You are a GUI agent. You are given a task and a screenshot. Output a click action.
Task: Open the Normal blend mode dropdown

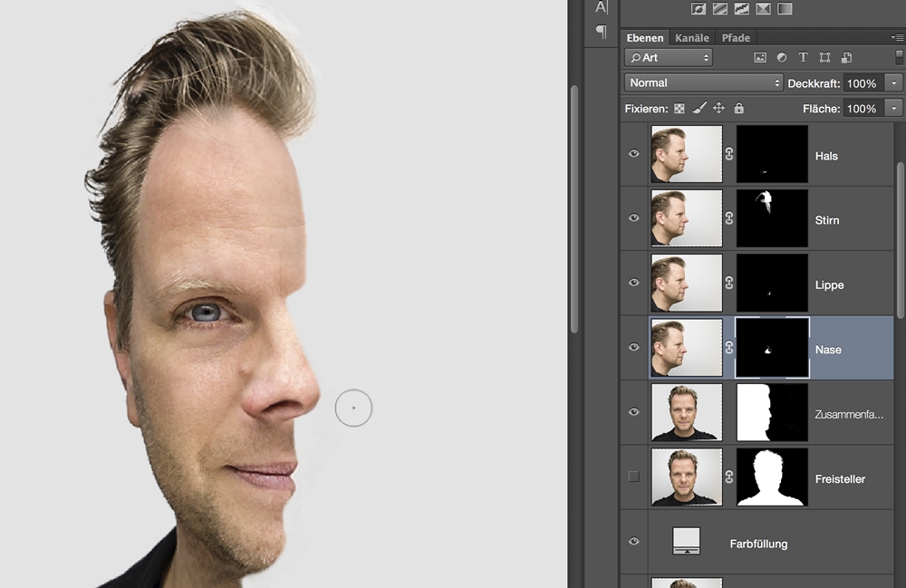pyautogui.click(x=704, y=82)
